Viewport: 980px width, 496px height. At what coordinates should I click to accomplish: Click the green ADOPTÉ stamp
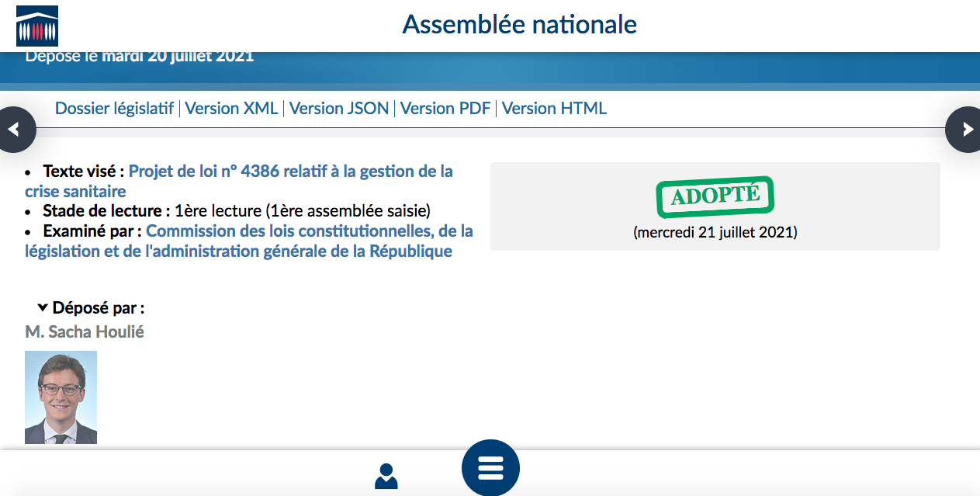point(715,196)
